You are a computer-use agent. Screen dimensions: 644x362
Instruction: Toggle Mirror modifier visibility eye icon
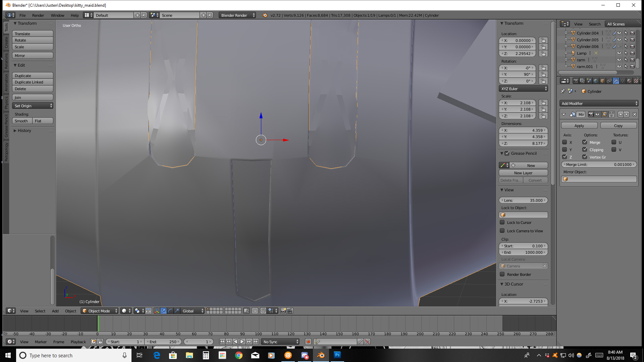click(x=598, y=114)
